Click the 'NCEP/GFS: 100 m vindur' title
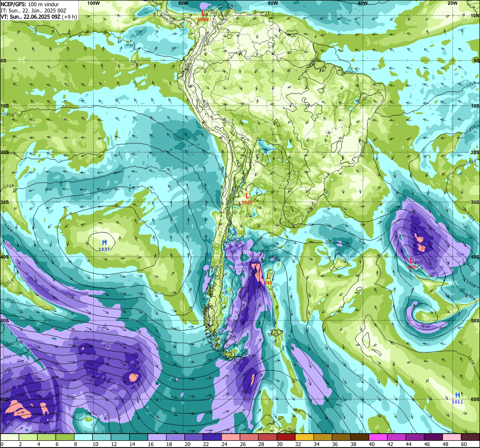 [x=30, y=5]
